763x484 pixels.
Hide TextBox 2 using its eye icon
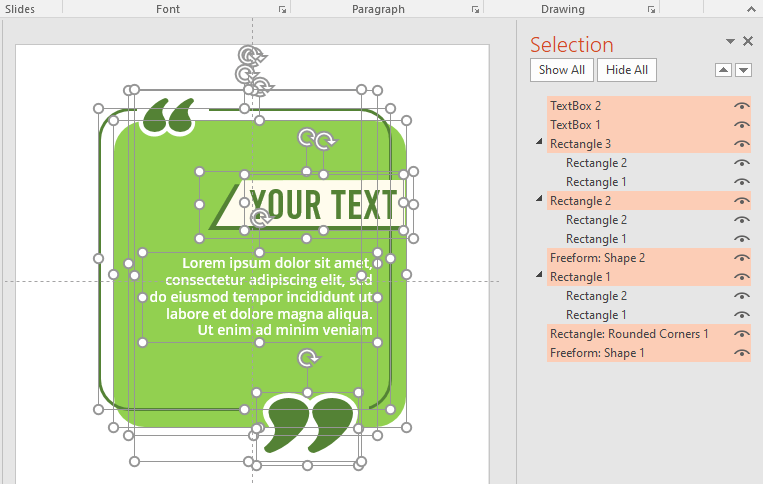741,105
